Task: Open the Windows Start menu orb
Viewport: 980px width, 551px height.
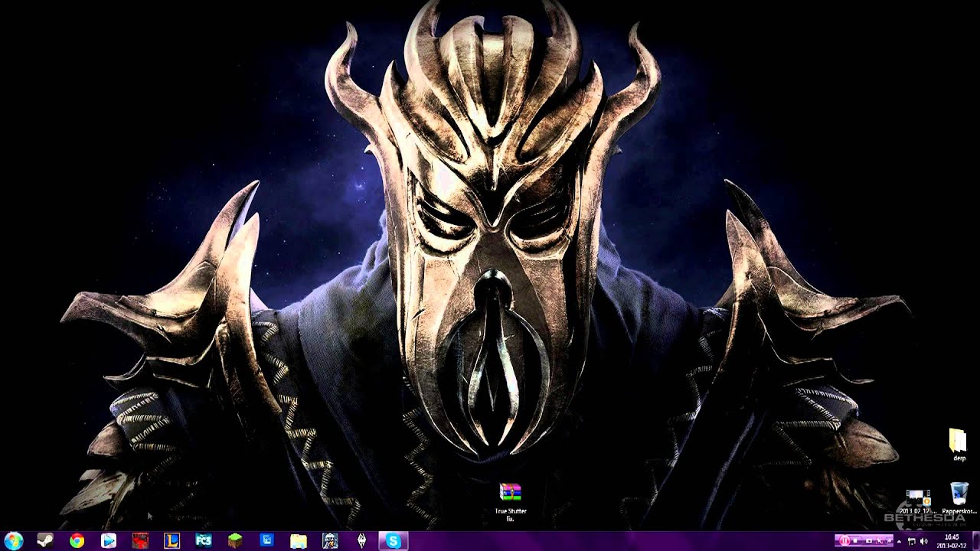Action: click(x=13, y=541)
